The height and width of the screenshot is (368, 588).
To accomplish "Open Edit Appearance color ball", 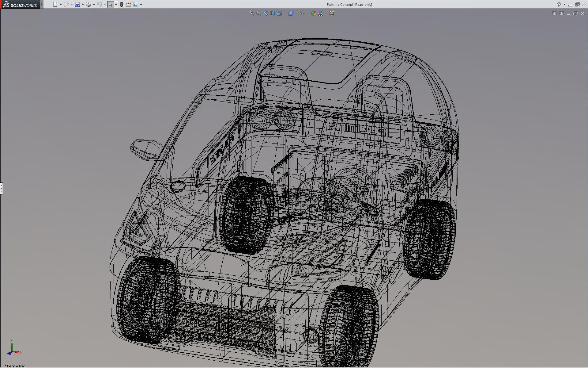I will (x=313, y=13).
